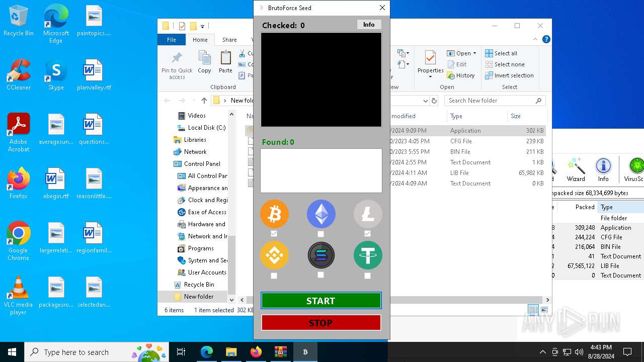Check the Tether checkbox

[x=367, y=276]
